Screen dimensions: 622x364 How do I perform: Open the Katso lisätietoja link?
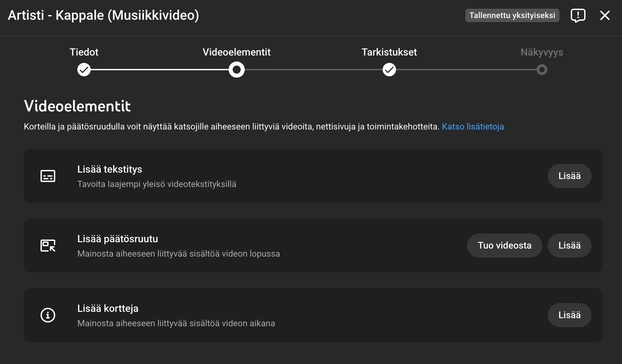[x=473, y=126]
